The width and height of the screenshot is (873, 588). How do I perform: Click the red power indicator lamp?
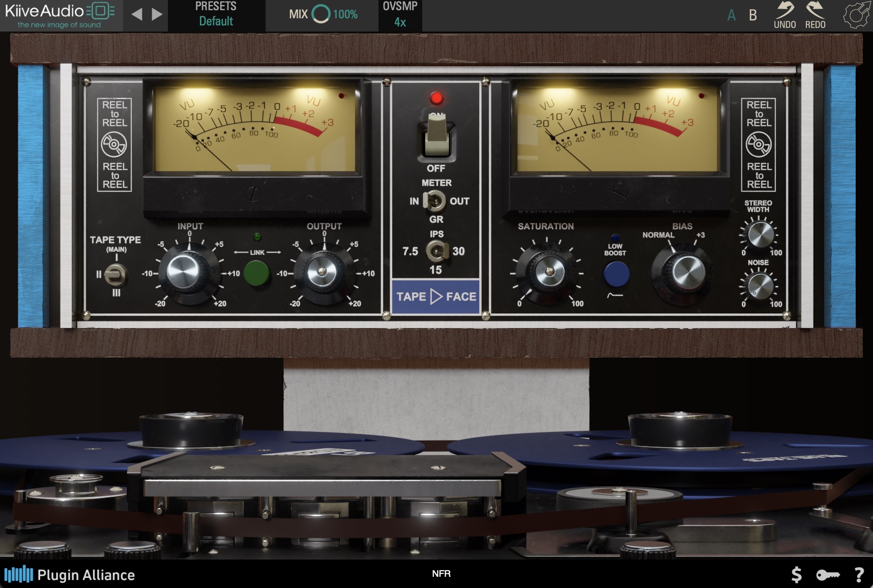click(436, 98)
